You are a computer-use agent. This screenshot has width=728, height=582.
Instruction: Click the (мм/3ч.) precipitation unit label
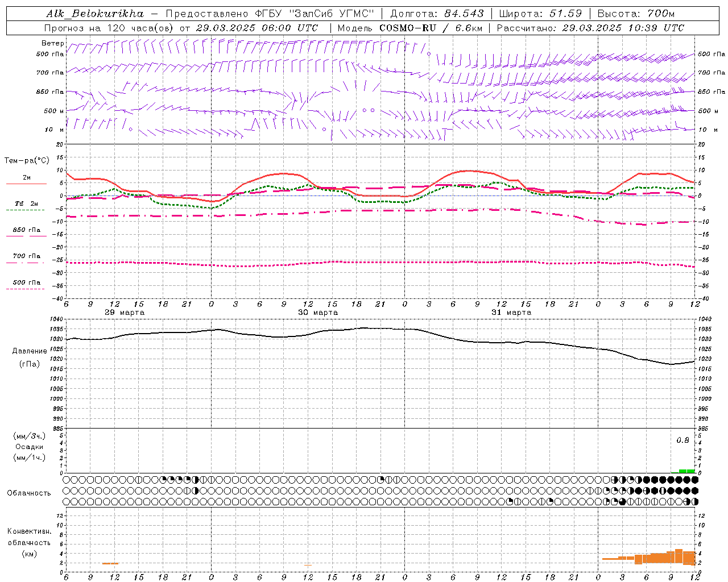tap(30, 436)
